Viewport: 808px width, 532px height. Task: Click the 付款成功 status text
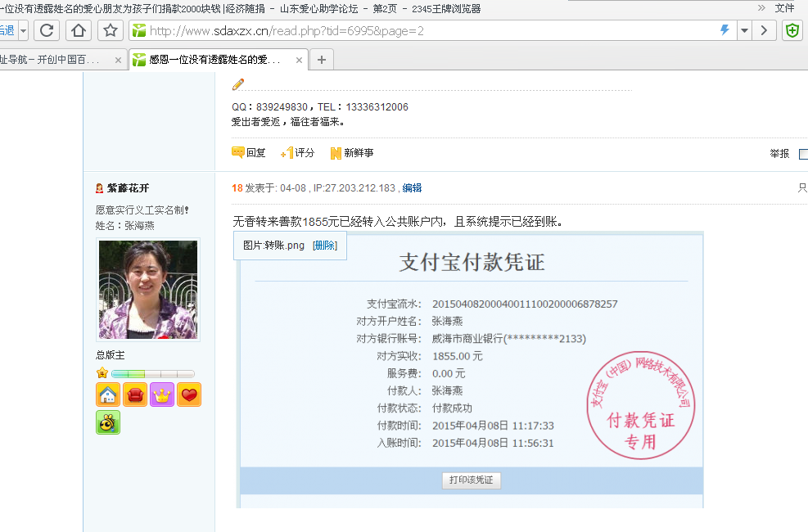pos(452,408)
